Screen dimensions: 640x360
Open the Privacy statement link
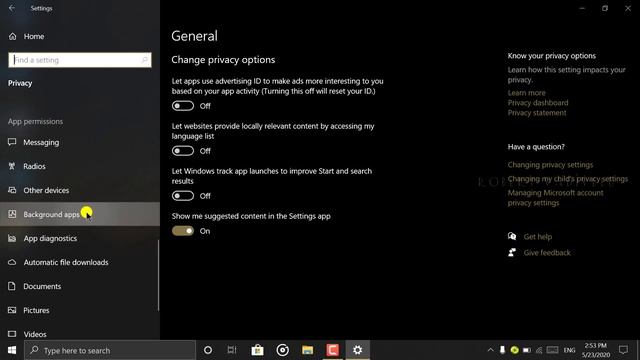coord(537,113)
